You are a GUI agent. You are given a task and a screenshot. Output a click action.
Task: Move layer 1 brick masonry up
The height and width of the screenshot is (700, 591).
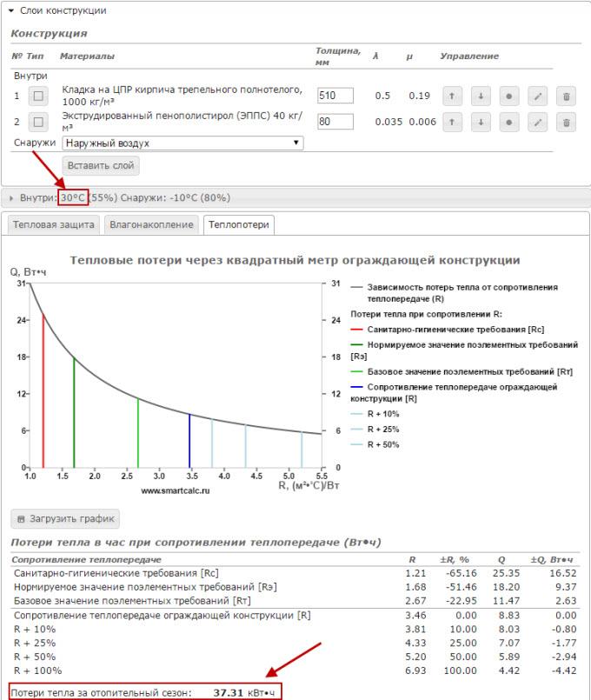(x=452, y=96)
